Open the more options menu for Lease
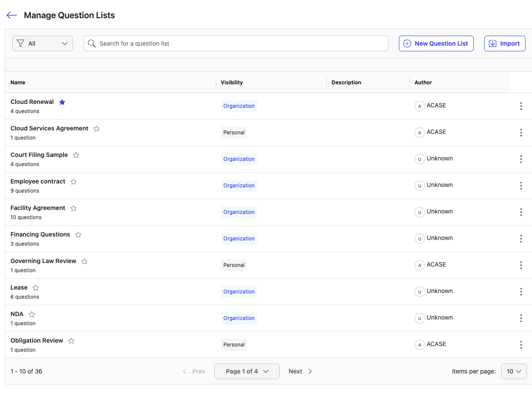 pyautogui.click(x=521, y=292)
